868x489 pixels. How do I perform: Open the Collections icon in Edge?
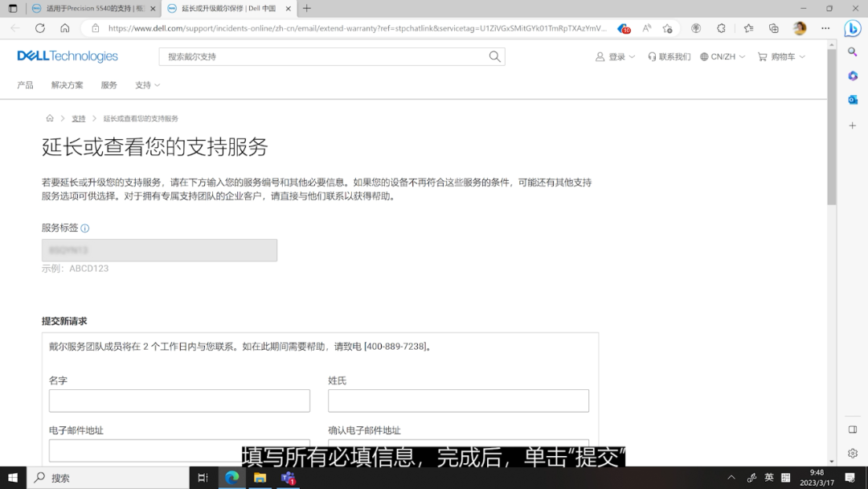(x=773, y=28)
